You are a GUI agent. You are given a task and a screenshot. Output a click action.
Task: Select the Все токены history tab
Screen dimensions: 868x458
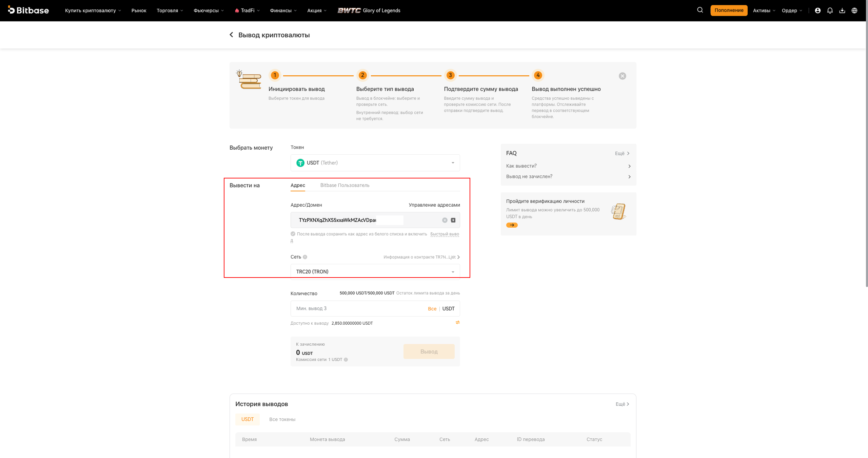(282, 419)
